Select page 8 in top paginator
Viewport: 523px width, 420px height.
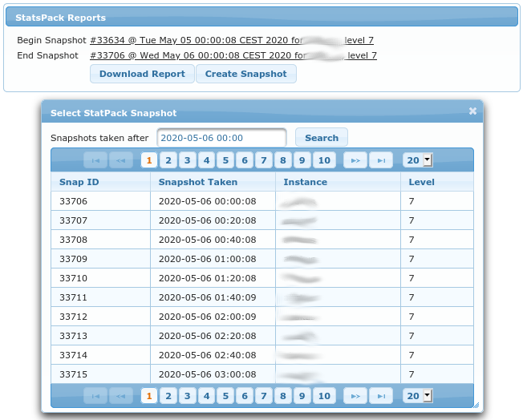(x=283, y=160)
